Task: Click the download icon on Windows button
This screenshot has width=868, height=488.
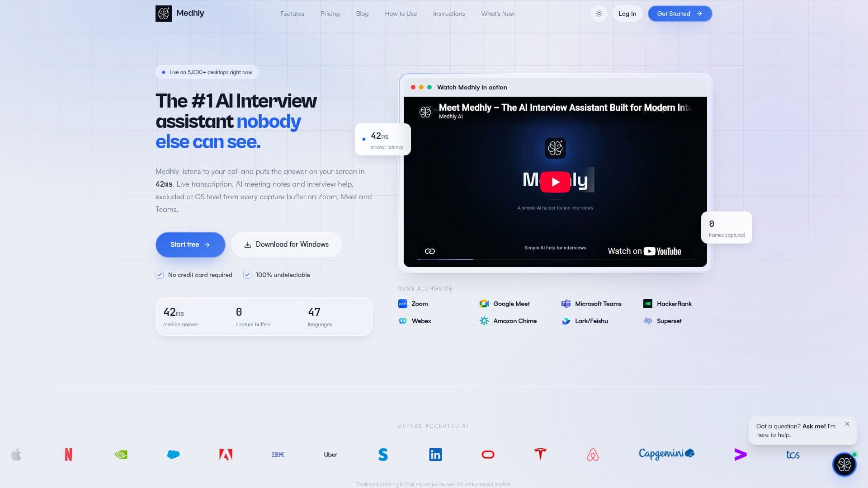Action: 248,245
